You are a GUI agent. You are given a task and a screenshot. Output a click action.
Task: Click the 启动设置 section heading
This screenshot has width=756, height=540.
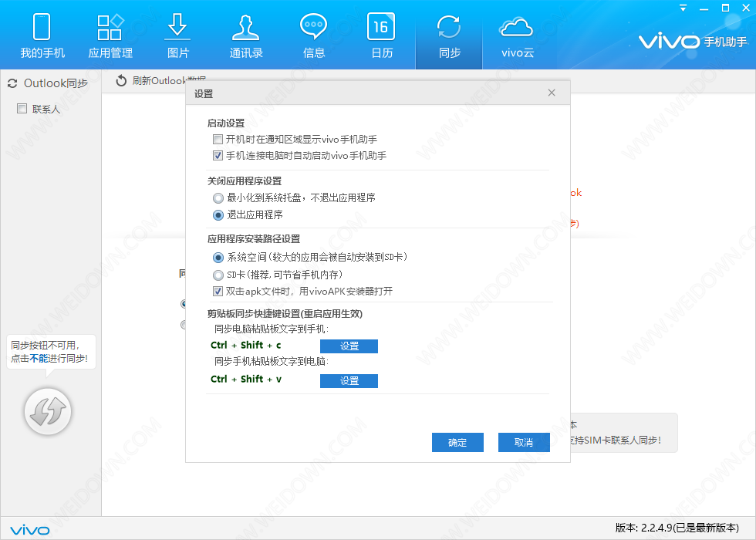pyautogui.click(x=226, y=123)
